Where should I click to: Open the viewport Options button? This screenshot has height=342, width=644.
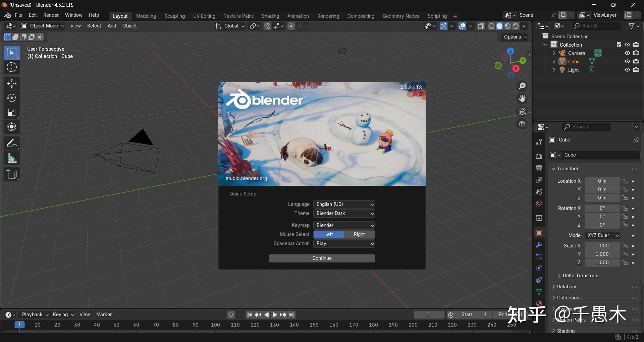[x=515, y=37]
